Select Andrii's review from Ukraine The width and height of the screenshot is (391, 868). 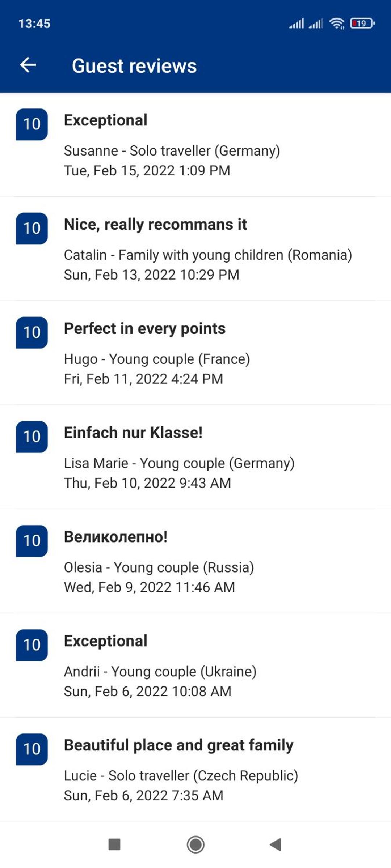click(x=195, y=665)
